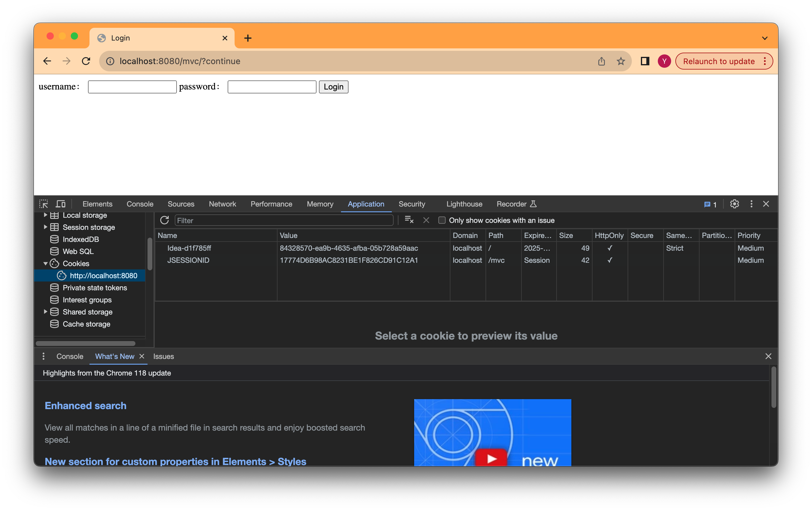Click the share icon in address bar
Viewport: 812px width, 511px height.
tap(602, 61)
